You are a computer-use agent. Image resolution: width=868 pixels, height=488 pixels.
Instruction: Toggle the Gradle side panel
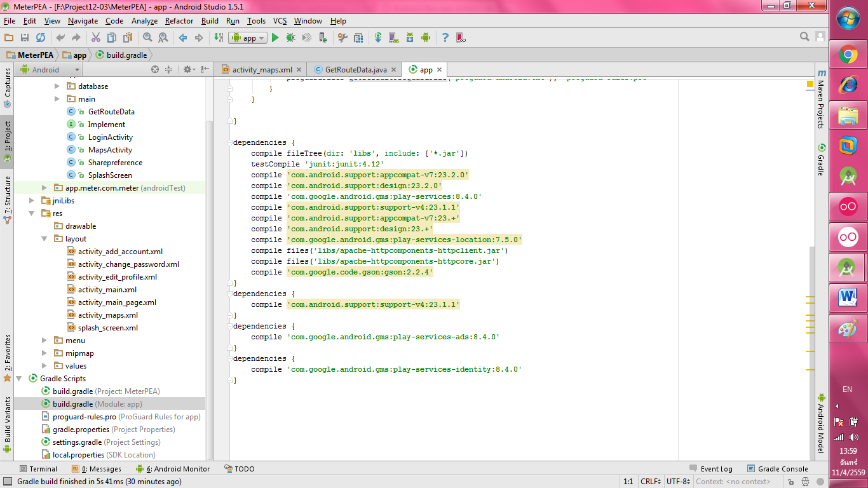click(821, 160)
